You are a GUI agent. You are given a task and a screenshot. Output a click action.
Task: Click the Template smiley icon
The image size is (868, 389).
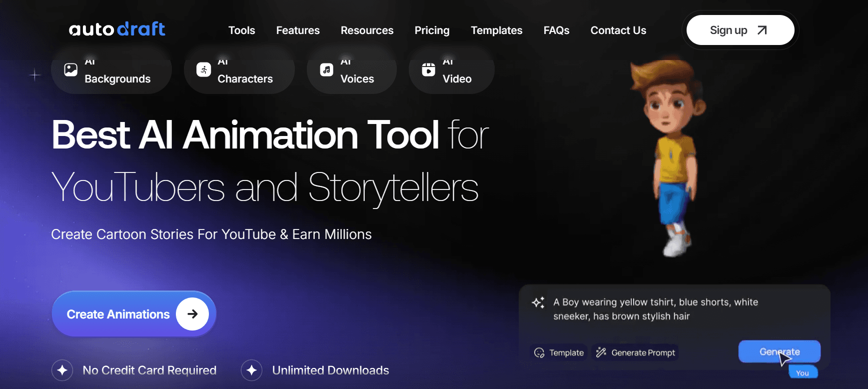tap(539, 353)
